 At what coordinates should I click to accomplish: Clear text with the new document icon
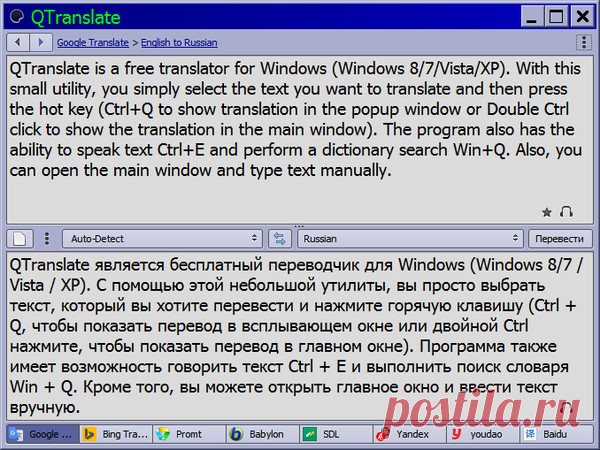point(20,239)
